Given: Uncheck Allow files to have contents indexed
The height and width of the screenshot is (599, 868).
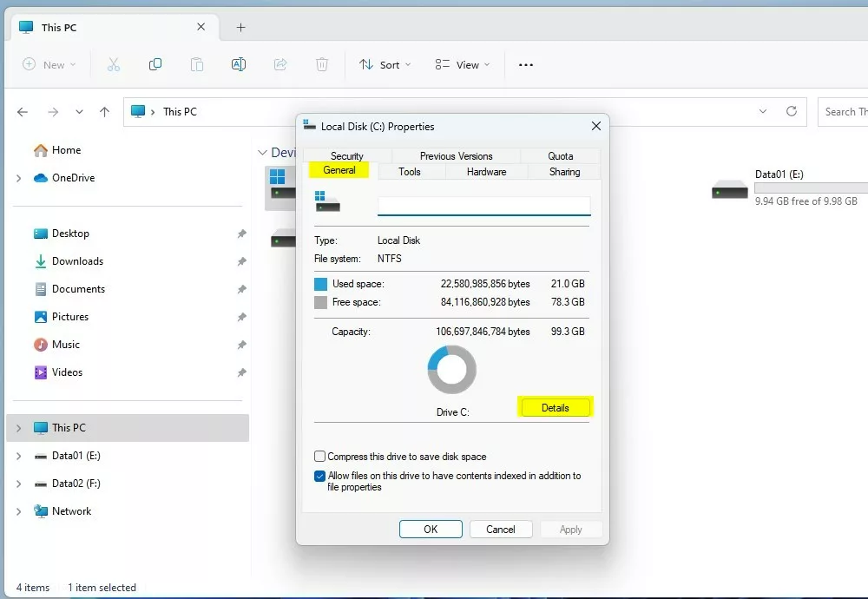Looking at the screenshot, I should 319,476.
